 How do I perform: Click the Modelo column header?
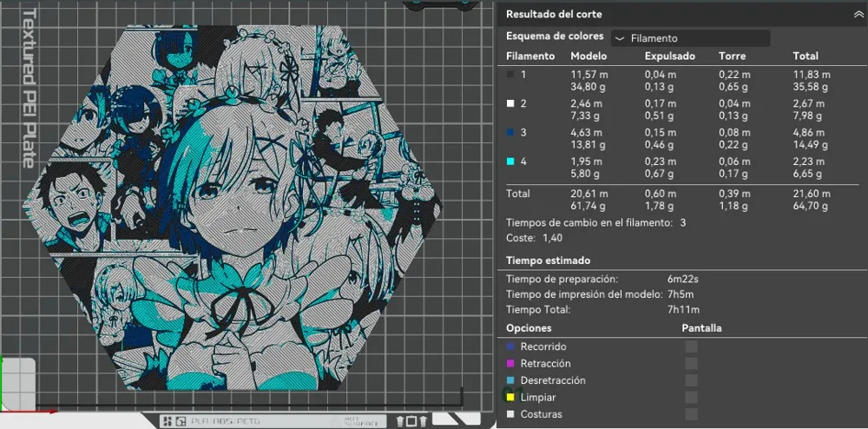[589, 56]
